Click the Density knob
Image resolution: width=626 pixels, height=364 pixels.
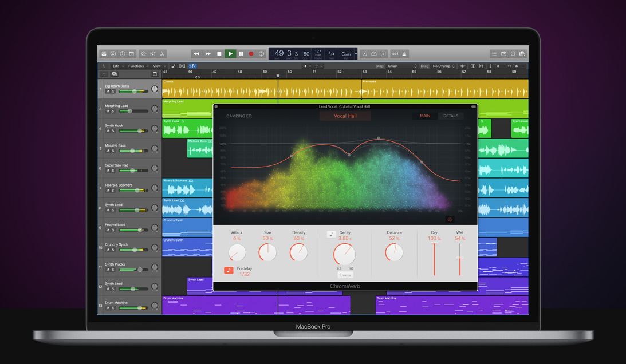pyautogui.click(x=298, y=252)
